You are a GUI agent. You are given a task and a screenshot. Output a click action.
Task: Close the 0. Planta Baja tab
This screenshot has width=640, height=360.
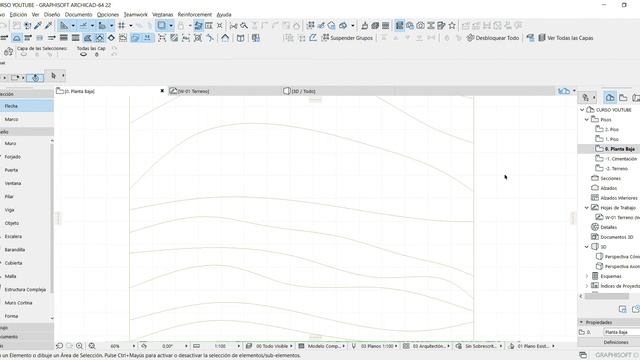(x=162, y=91)
